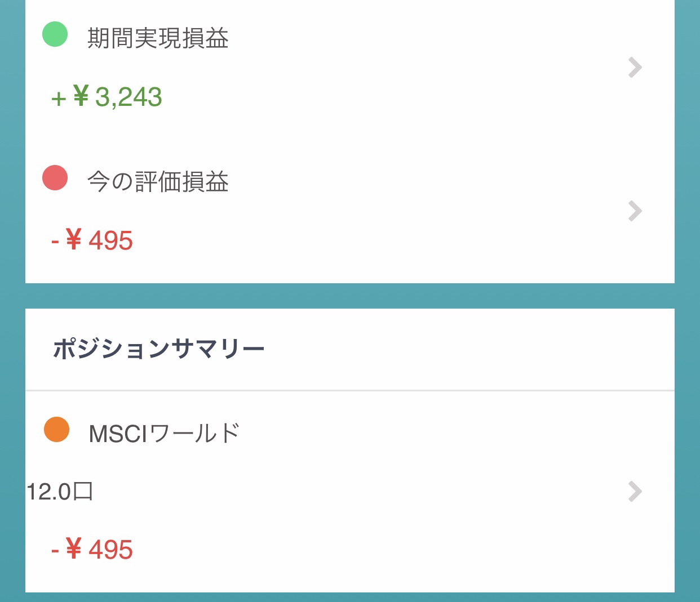Expand MSCIワールド position chevron arrow

click(635, 491)
